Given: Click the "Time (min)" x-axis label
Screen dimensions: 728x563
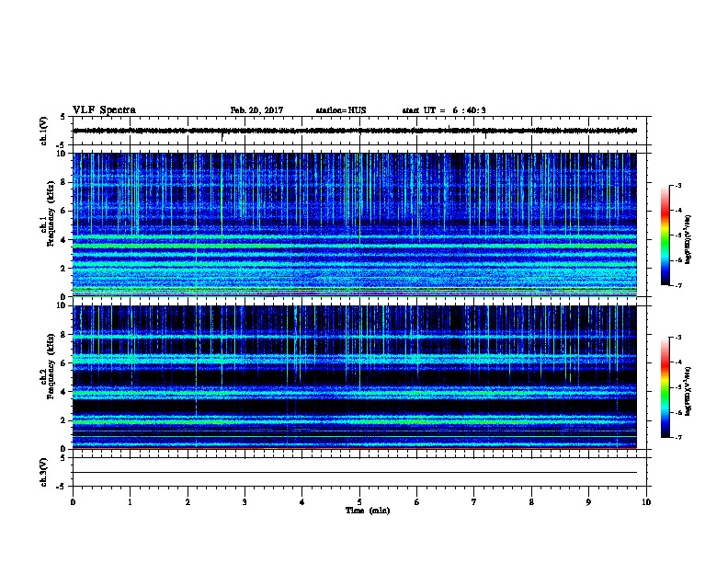Looking at the screenshot, I should click(x=368, y=511).
